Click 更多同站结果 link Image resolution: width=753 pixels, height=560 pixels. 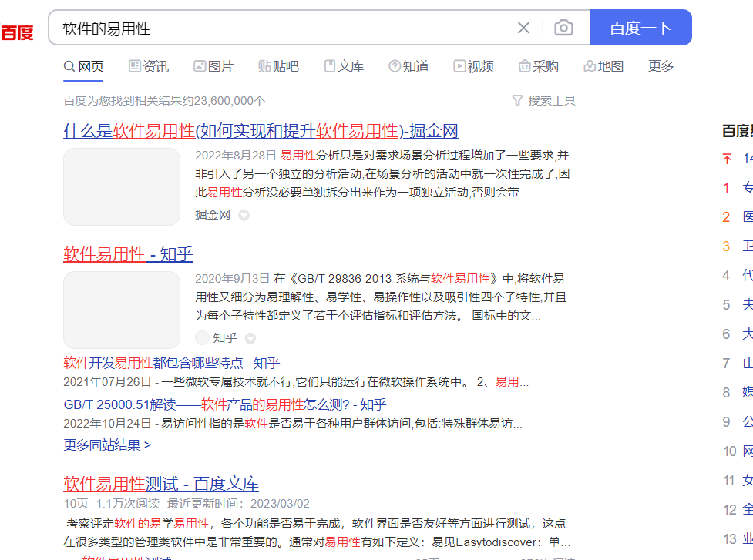pos(107,444)
